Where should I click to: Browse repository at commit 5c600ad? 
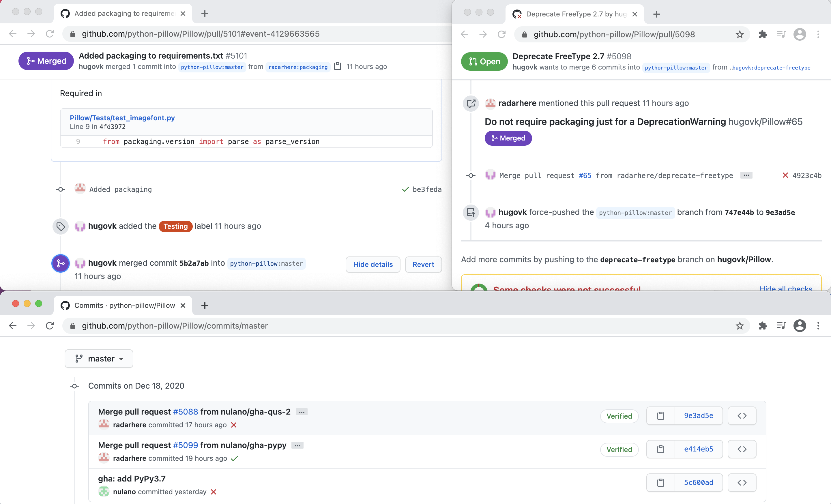pyautogui.click(x=742, y=482)
